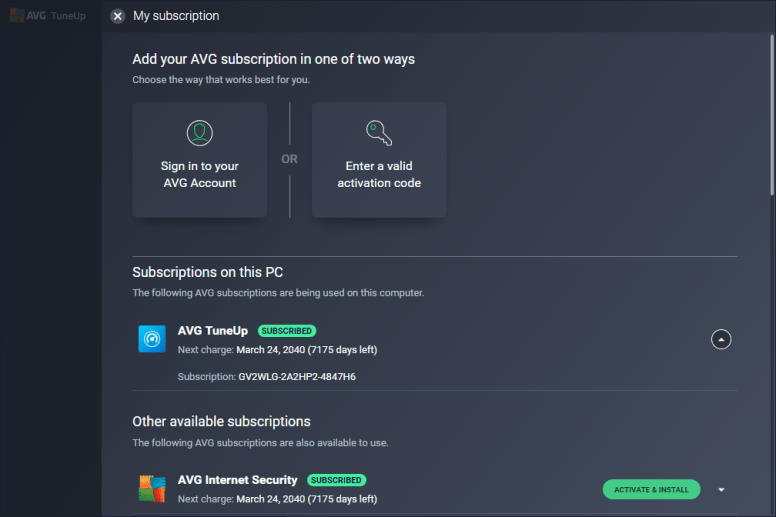Click the key icon for activation code
The image size is (776, 517).
[379, 133]
